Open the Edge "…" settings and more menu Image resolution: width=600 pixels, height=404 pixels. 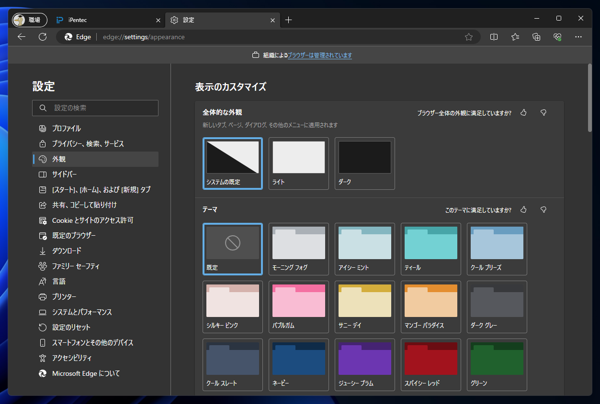578,37
